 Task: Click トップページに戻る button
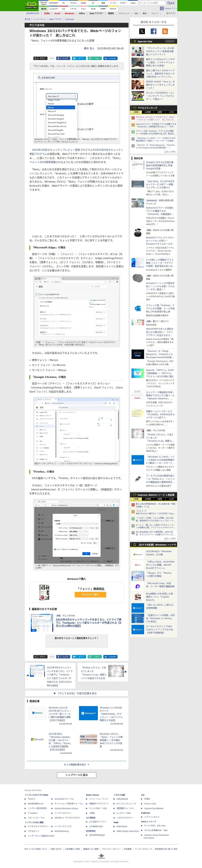77,775
